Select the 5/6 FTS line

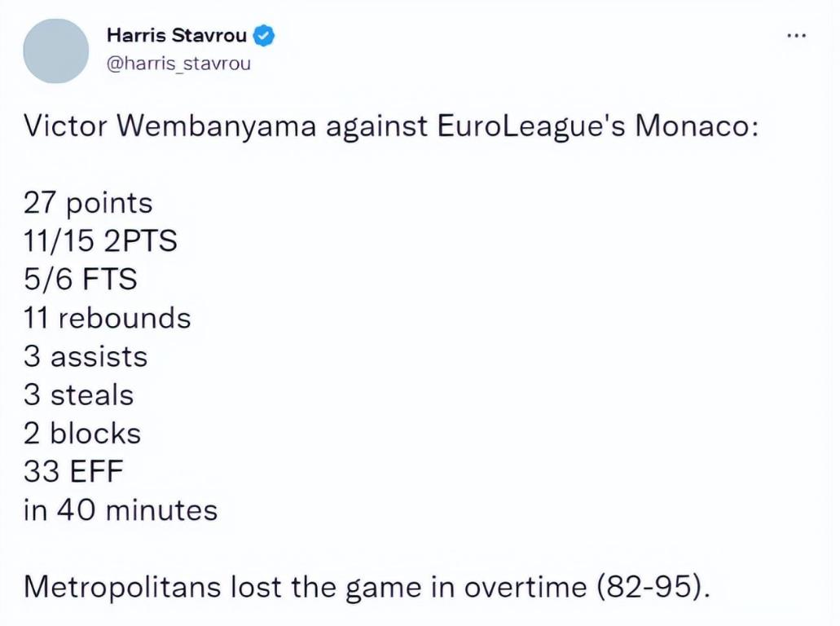[x=81, y=280]
